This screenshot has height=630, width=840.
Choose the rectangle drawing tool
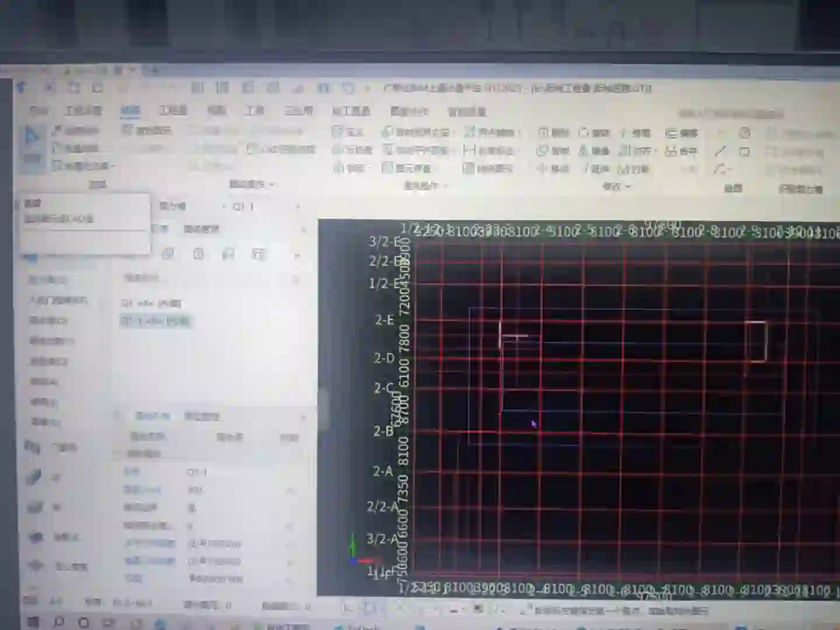point(744,152)
